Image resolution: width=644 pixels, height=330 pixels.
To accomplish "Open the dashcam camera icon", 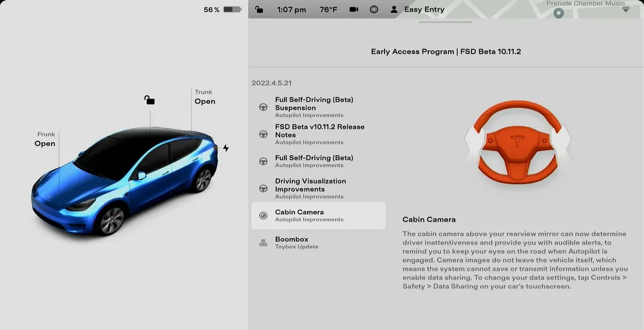I will coord(354,9).
